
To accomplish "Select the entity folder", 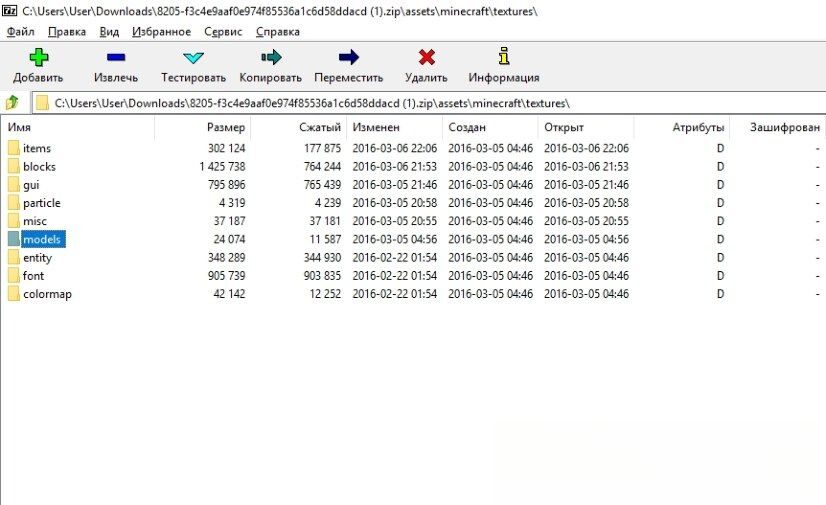I will tap(37, 258).
